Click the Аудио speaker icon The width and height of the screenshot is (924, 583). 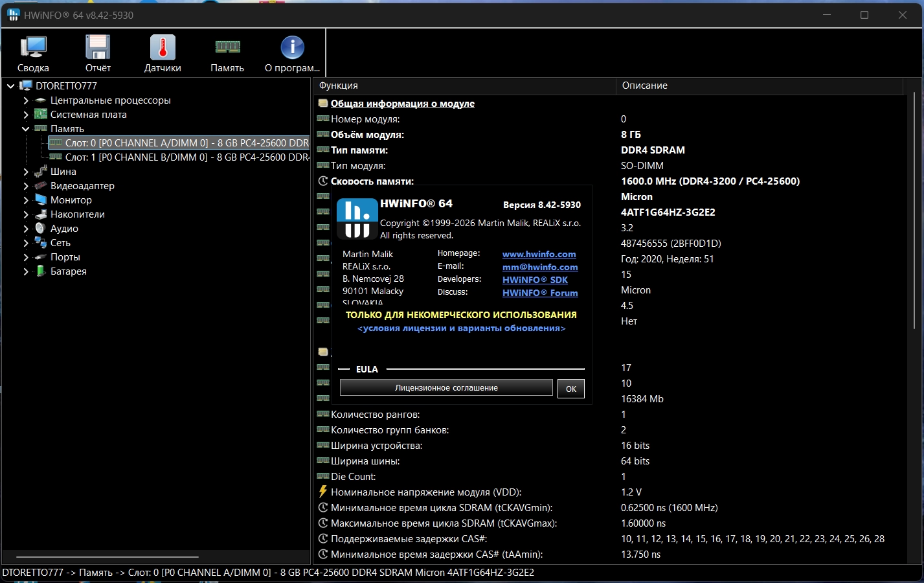(x=40, y=229)
